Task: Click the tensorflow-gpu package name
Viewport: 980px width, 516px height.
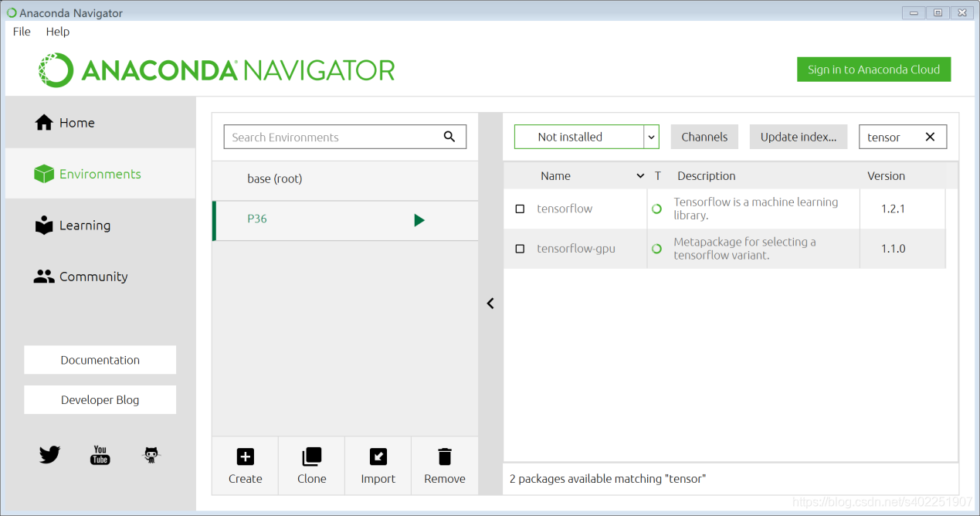Action: click(576, 249)
